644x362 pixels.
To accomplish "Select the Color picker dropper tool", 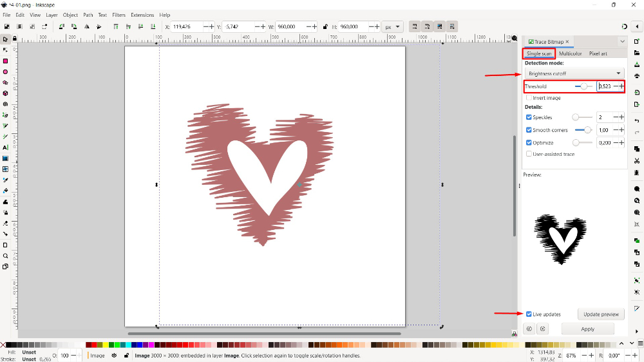I will tap(5, 180).
